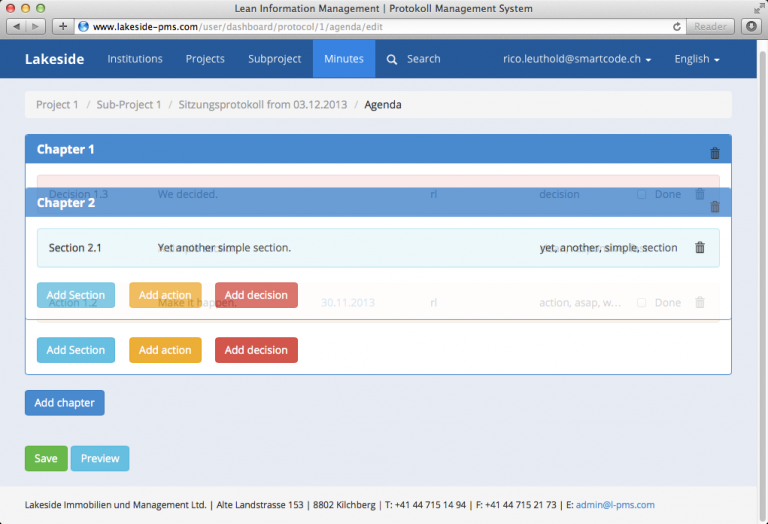Add a new tab with plus button
This screenshot has width=768, height=524.
click(63, 26)
